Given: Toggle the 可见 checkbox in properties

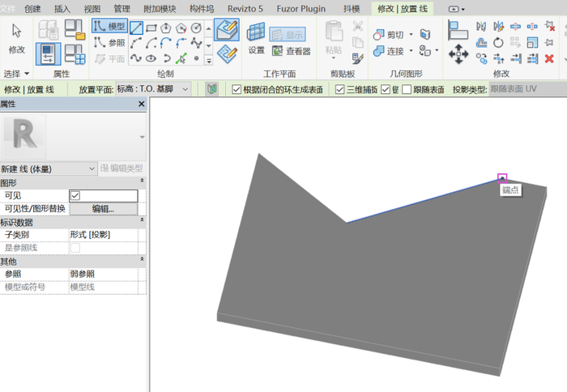Looking at the screenshot, I should [x=75, y=196].
